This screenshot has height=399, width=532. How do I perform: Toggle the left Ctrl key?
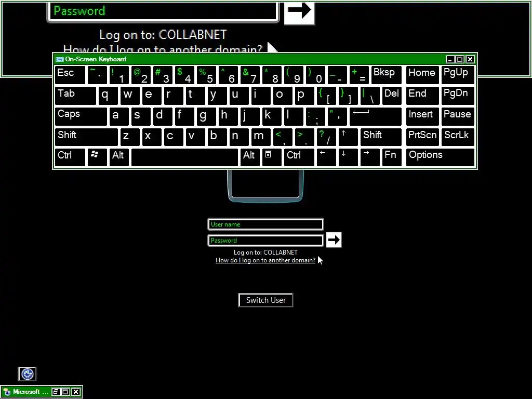pyautogui.click(x=70, y=157)
